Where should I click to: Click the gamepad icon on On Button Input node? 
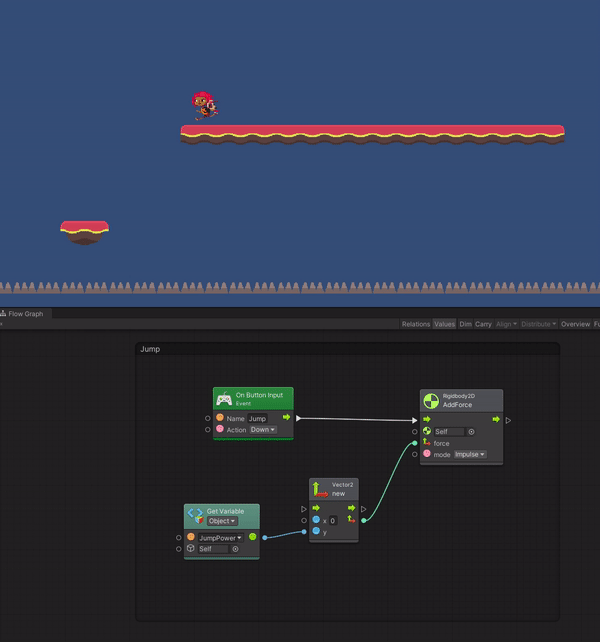click(x=224, y=399)
